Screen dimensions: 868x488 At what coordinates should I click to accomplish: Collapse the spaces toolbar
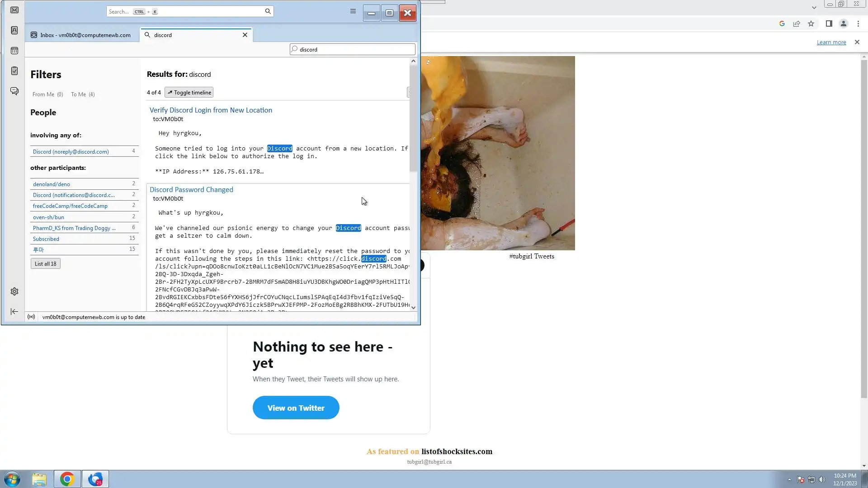[14, 311]
